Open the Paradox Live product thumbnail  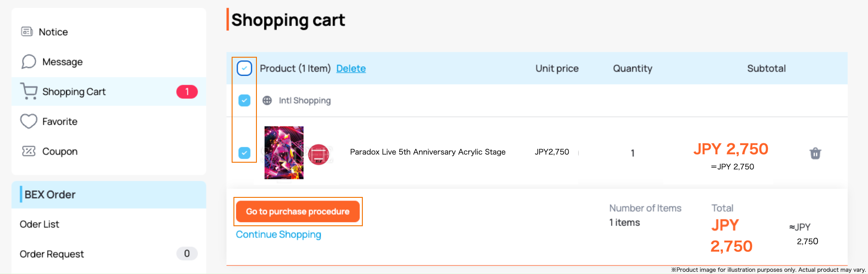click(284, 153)
